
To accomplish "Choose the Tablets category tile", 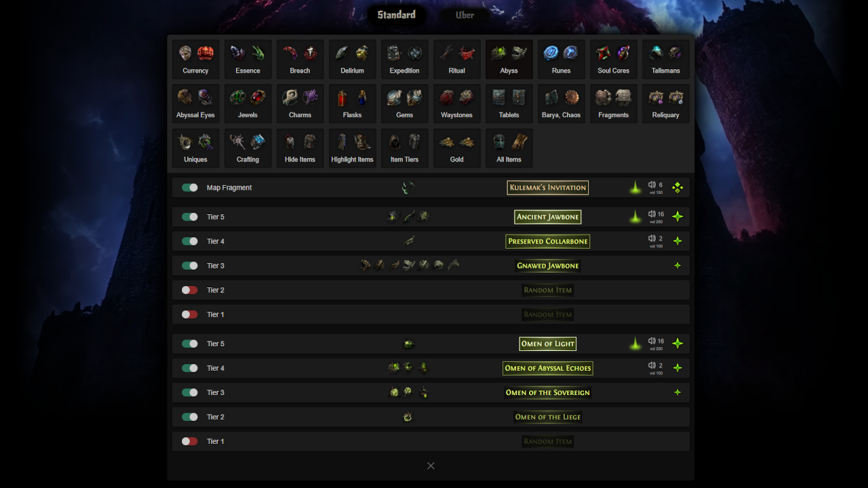I will [509, 104].
